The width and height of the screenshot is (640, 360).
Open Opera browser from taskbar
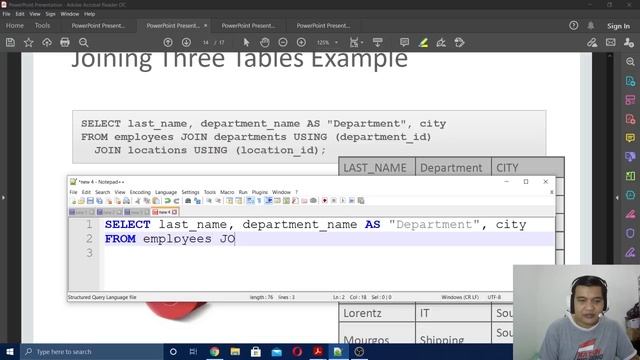coord(297,351)
